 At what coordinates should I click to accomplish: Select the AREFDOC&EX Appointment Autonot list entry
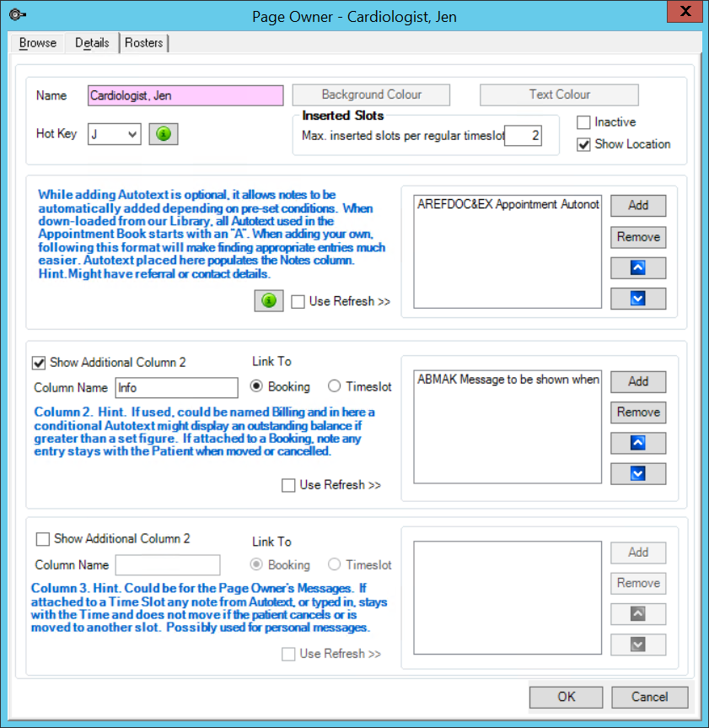(x=508, y=204)
